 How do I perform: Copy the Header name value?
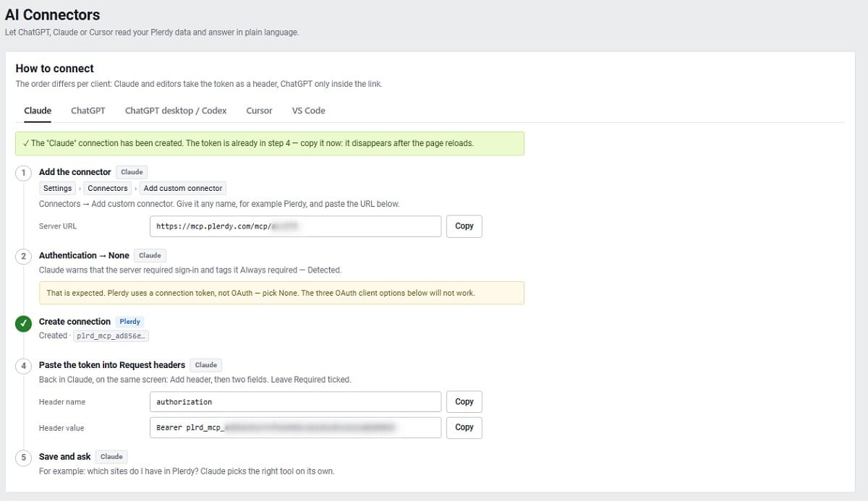(464, 402)
